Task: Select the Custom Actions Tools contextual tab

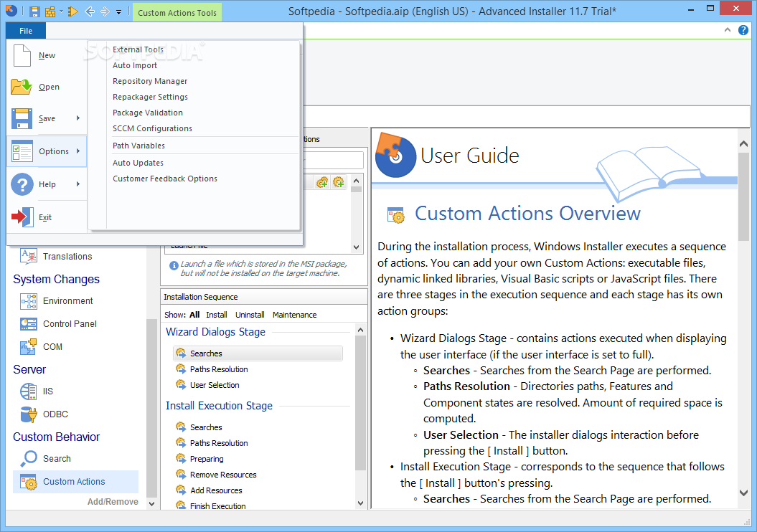Action: click(177, 12)
